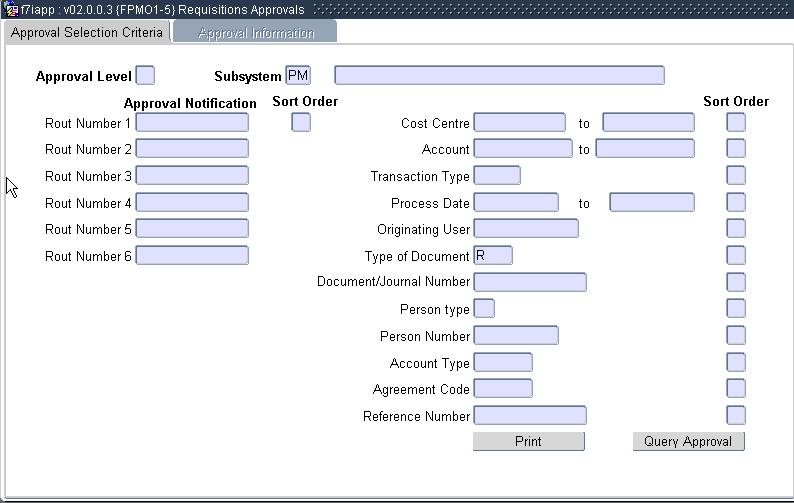This screenshot has height=503, width=794.
Task: Click the Rout Number 6 field
Action: click(192, 256)
